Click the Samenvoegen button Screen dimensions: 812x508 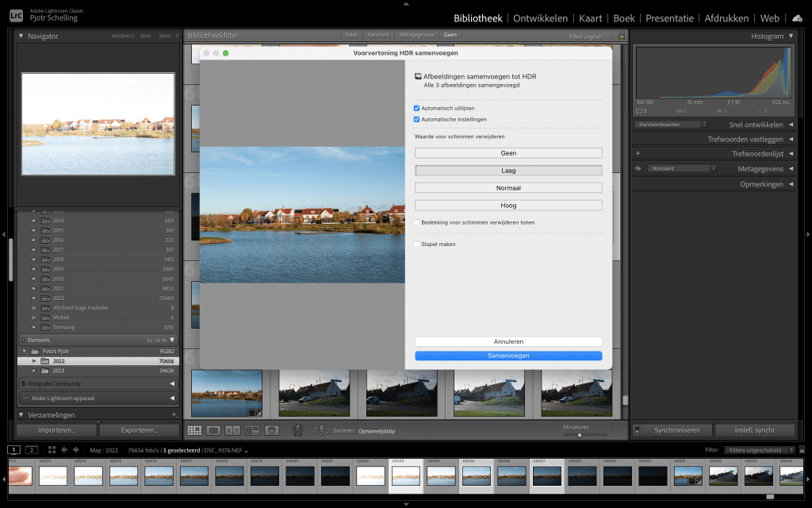click(x=508, y=356)
